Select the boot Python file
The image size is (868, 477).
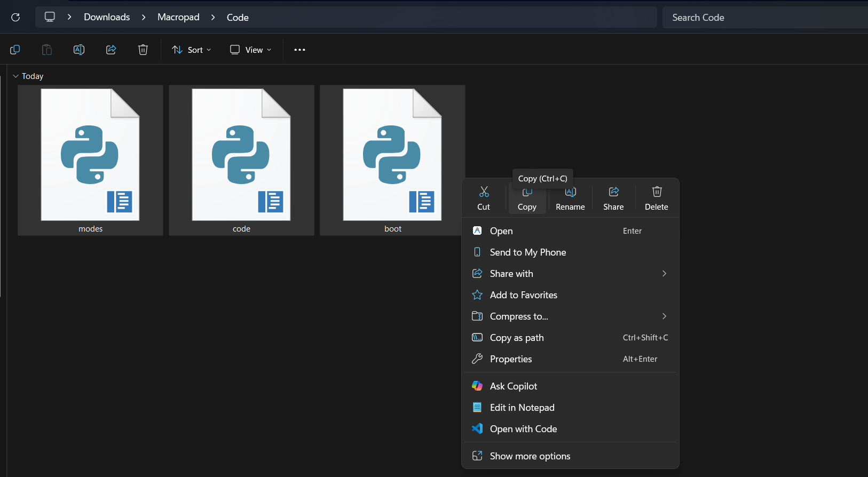click(392, 160)
